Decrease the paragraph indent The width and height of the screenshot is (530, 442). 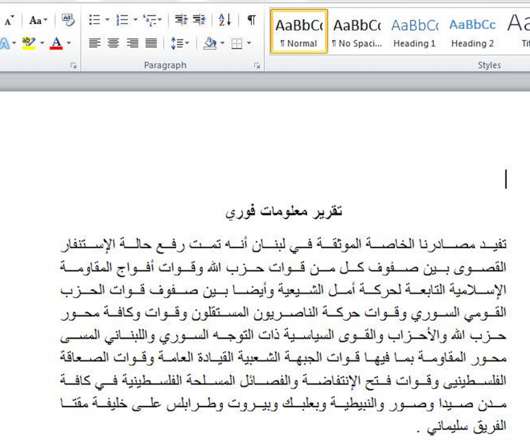pyautogui.click(x=181, y=20)
